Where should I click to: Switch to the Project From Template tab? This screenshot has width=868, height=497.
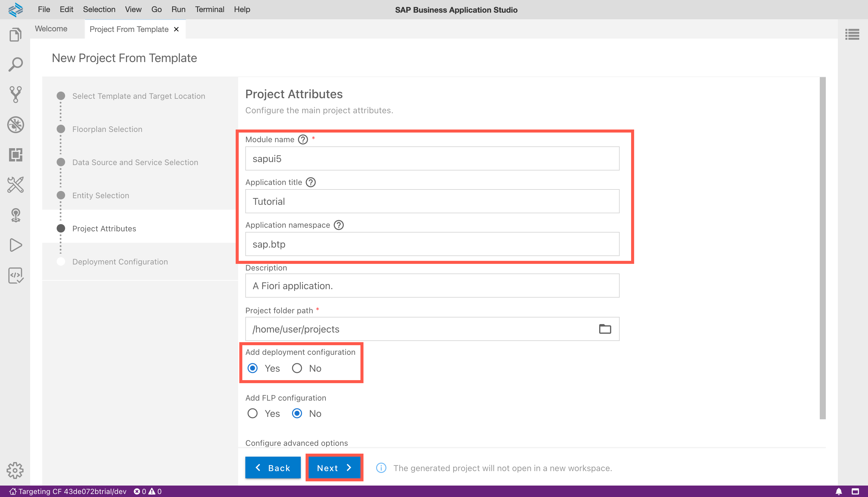[129, 29]
